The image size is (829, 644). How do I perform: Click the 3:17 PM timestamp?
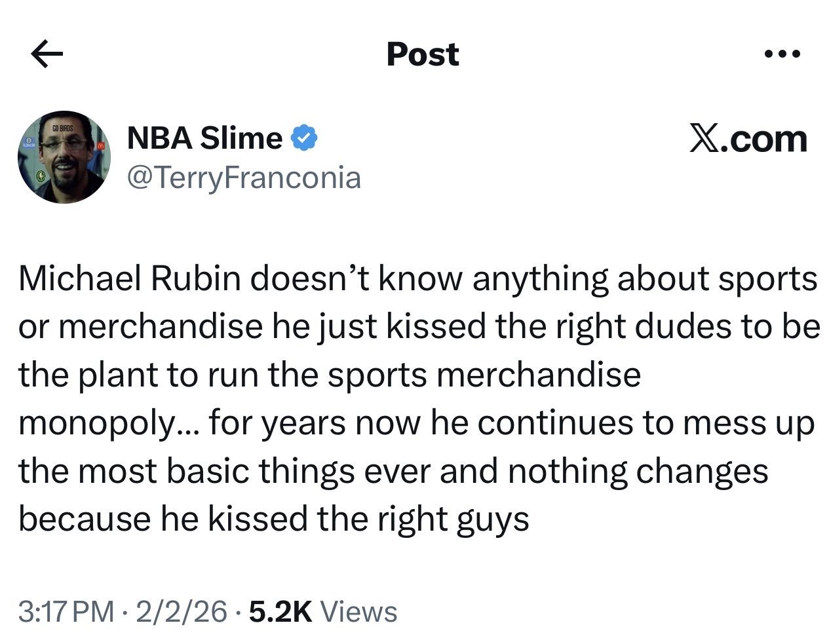[66, 612]
